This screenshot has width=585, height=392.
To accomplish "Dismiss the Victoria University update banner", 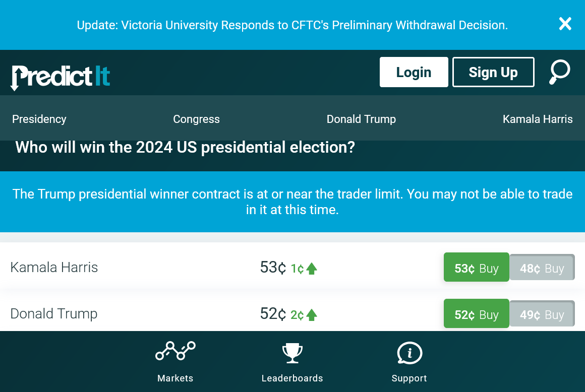I will click(x=565, y=24).
